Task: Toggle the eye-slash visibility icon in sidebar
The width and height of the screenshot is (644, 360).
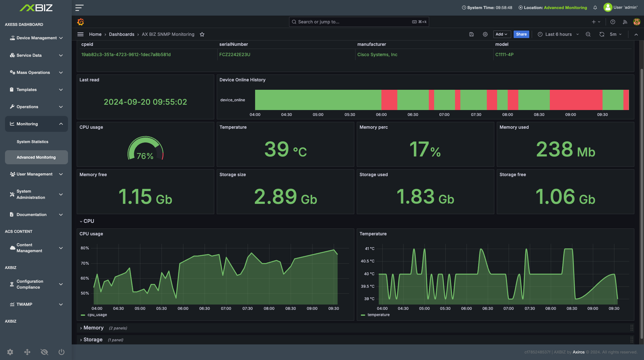Action: point(44,352)
